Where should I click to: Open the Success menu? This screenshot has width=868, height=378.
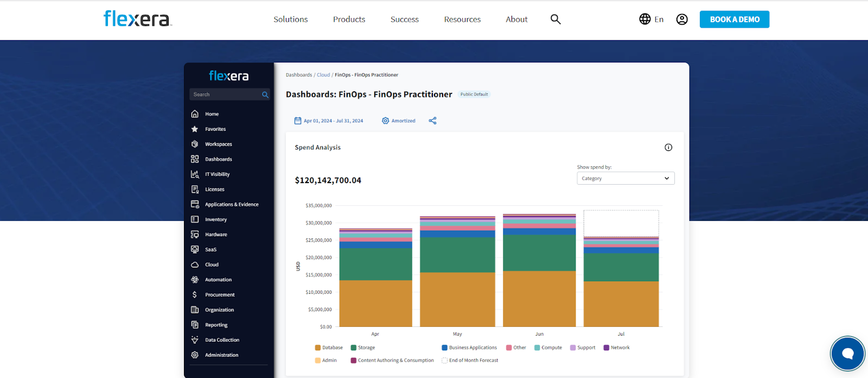tap(405, 20)
